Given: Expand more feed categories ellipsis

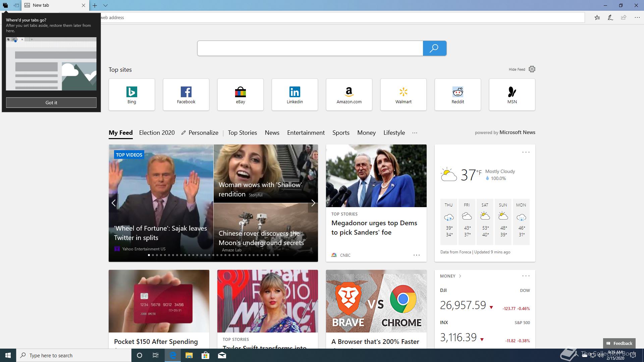Looking at the screenshot, I should click(415, 133).
